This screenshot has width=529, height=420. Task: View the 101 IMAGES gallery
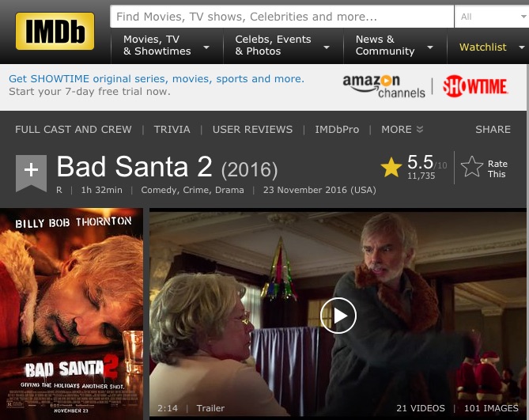pos(491,408)
